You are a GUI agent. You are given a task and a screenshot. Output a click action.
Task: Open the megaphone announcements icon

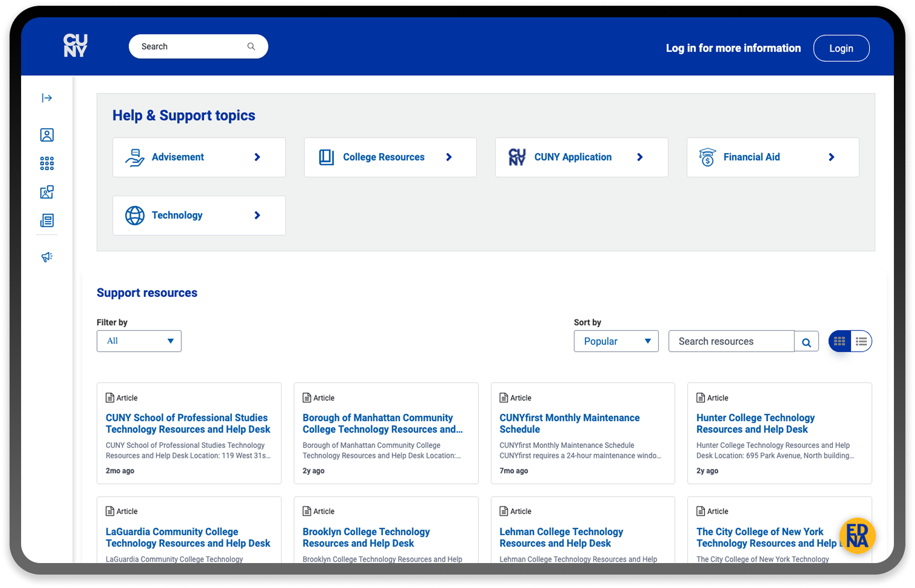[47, 257]
